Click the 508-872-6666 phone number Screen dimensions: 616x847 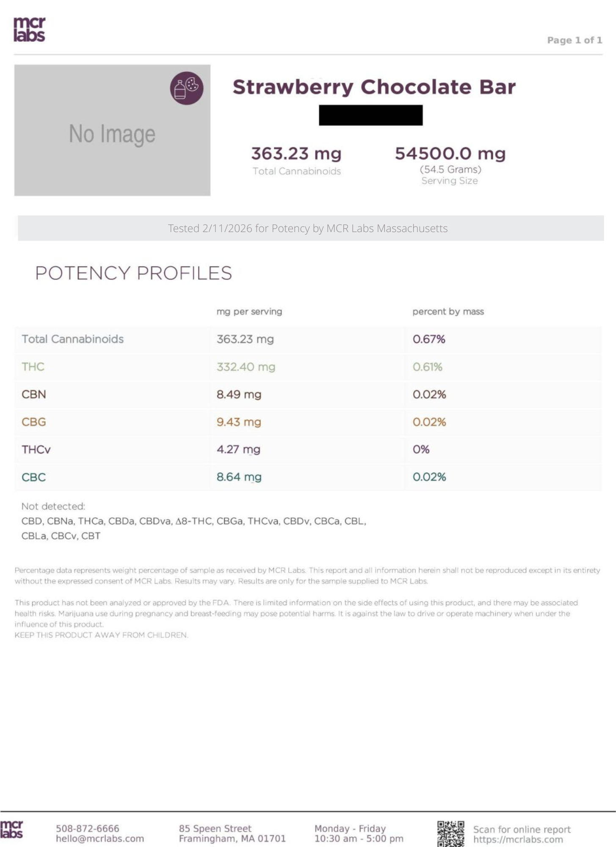tap(88, 828)
